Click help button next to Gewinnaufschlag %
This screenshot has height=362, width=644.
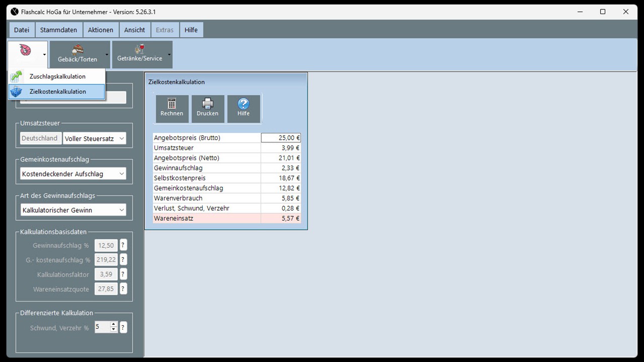(x=123, y=245)
